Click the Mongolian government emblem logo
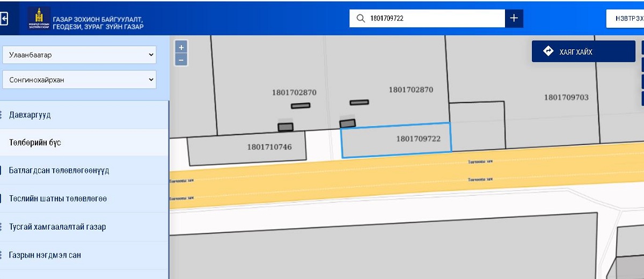Screen dimensions: 644x279 (39, 19)
